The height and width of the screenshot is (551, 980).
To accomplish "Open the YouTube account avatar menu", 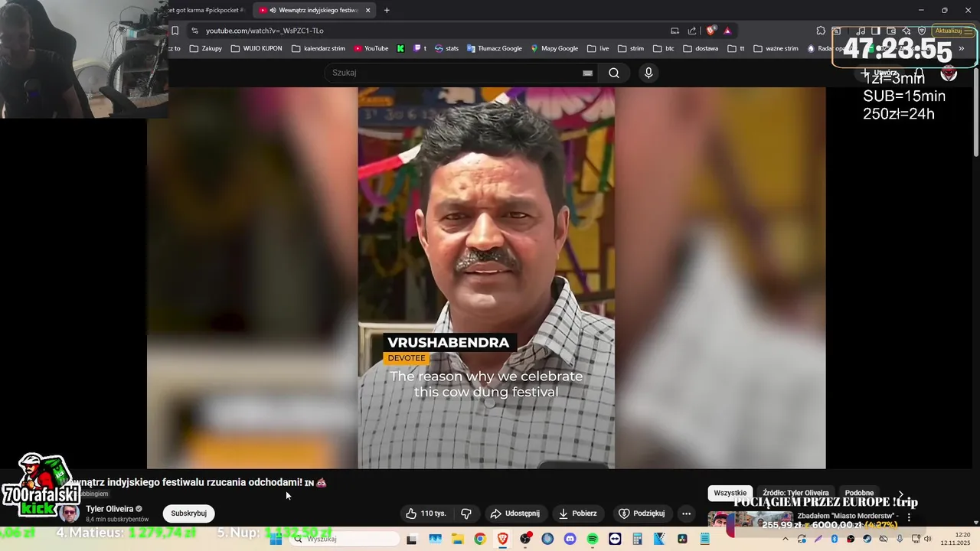I will [x=949, y=73].
